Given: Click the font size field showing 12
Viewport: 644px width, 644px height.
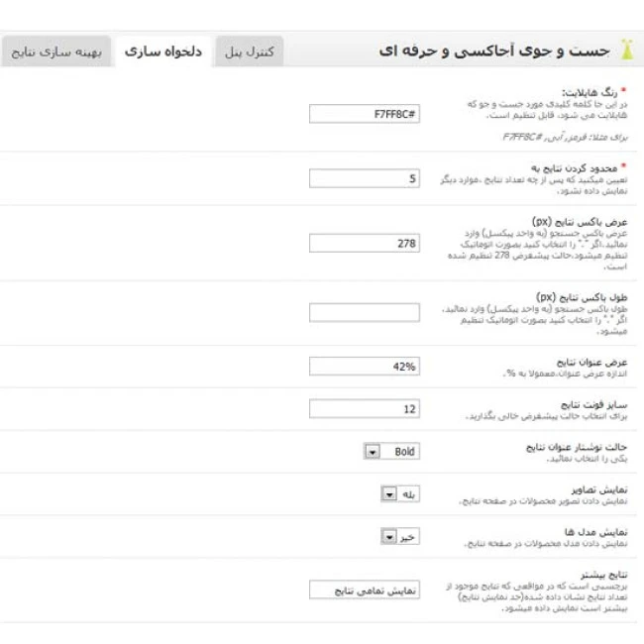Looking at the screenshot, I should click(365, 408).
